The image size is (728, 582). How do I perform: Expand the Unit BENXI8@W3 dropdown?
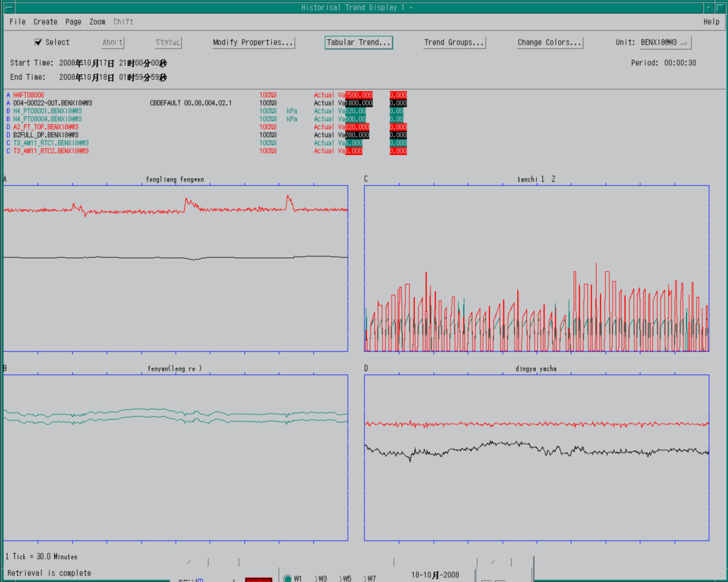click(x=665, y=42)
